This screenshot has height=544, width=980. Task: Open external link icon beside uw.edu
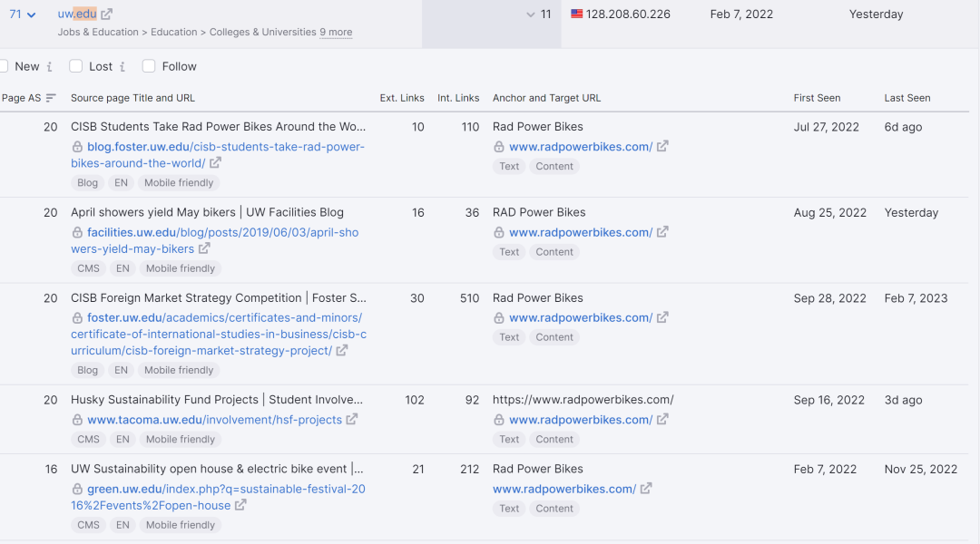107,14
